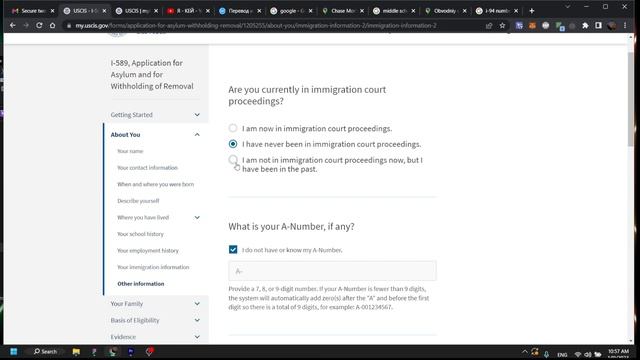Open 'Your immigration information' sidebar link

[153, 267]
